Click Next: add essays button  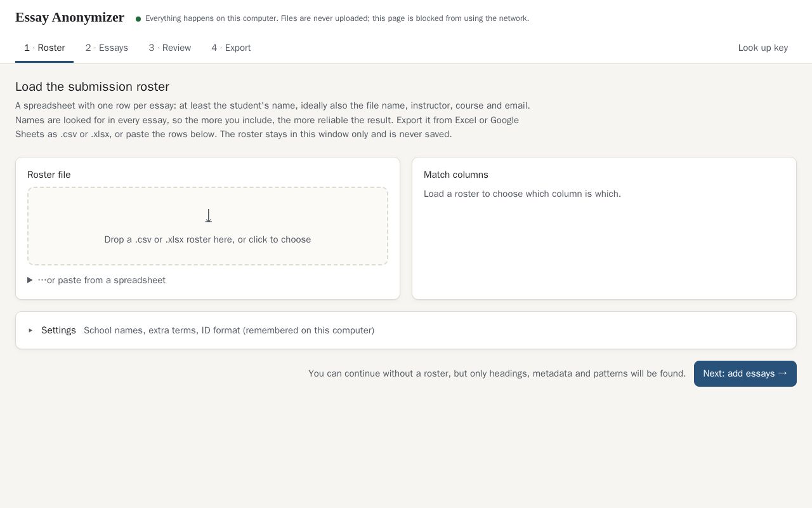[745, 373]
